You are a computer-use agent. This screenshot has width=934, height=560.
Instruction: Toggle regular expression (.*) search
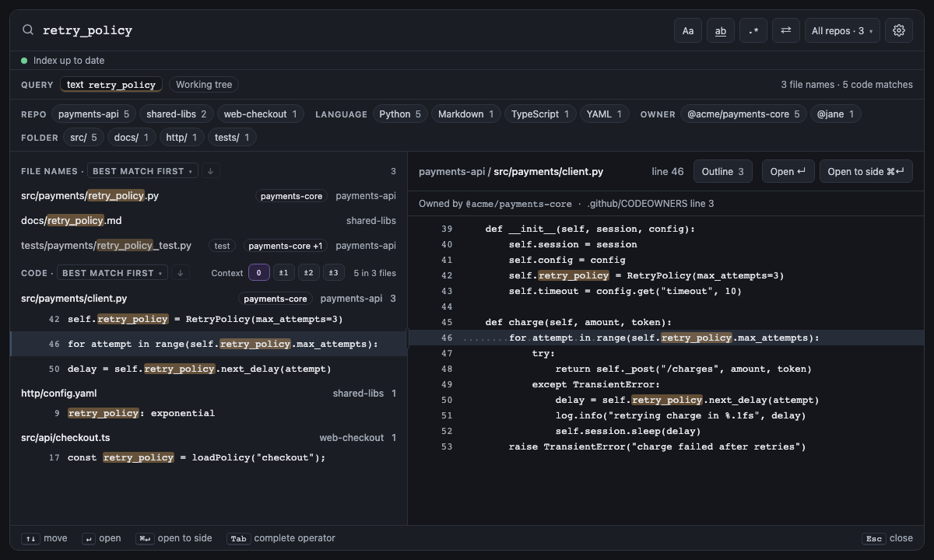tap(753, 30)
